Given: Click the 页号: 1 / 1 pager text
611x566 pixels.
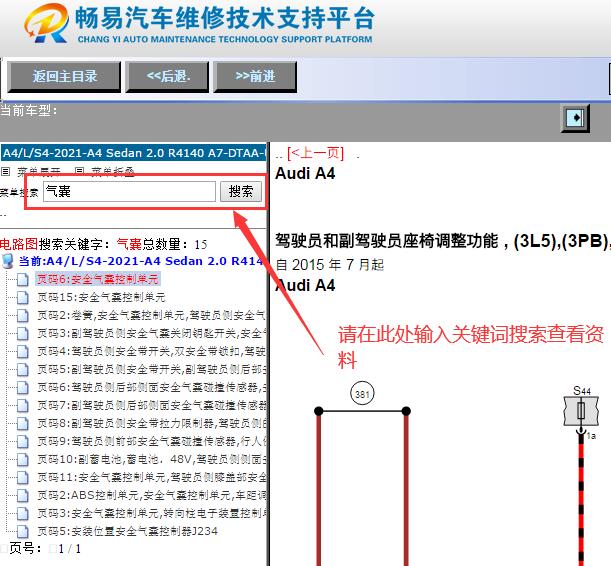Looking at the screenshot, I should tap(45, 549).
